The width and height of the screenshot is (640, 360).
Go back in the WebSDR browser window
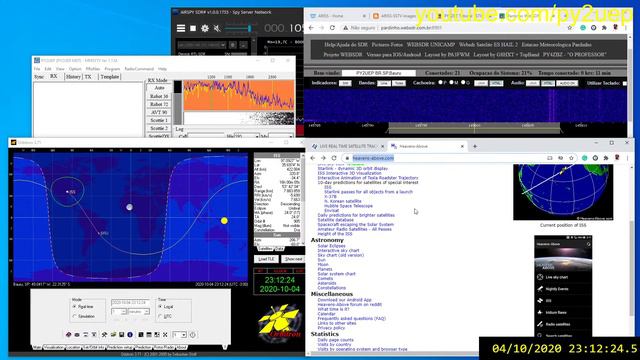[x=311, y=28]
